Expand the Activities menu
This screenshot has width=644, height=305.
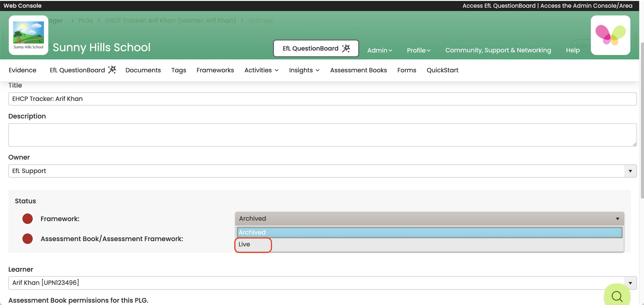261,70
